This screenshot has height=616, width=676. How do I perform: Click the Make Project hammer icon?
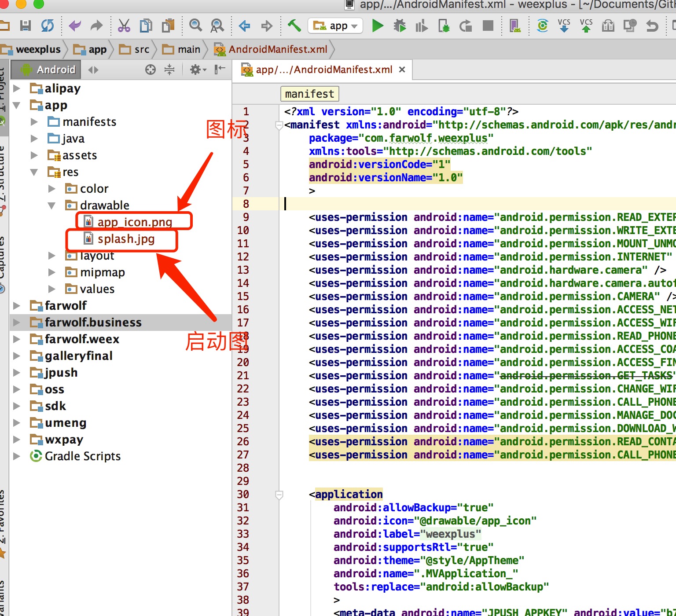[x=294, y=26]
